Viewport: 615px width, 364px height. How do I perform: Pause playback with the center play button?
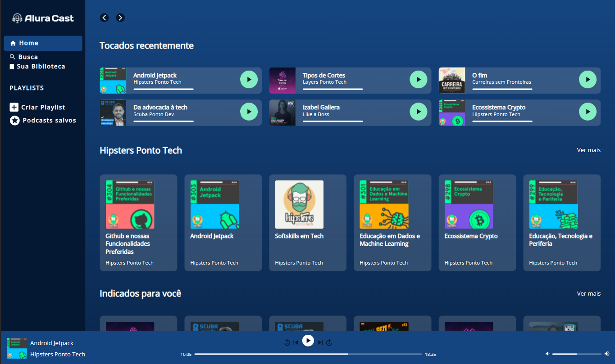(308, 341)
